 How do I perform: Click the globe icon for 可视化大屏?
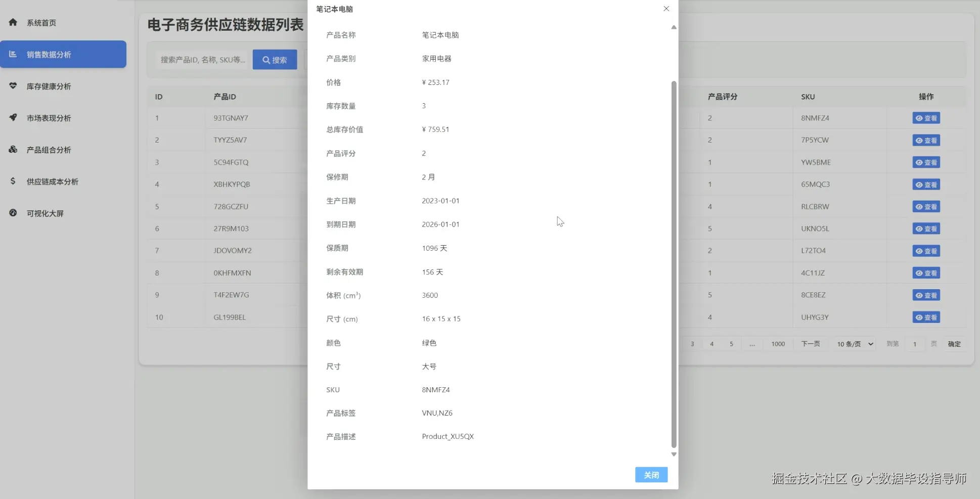pyautogui.click(x=13, y=213)
